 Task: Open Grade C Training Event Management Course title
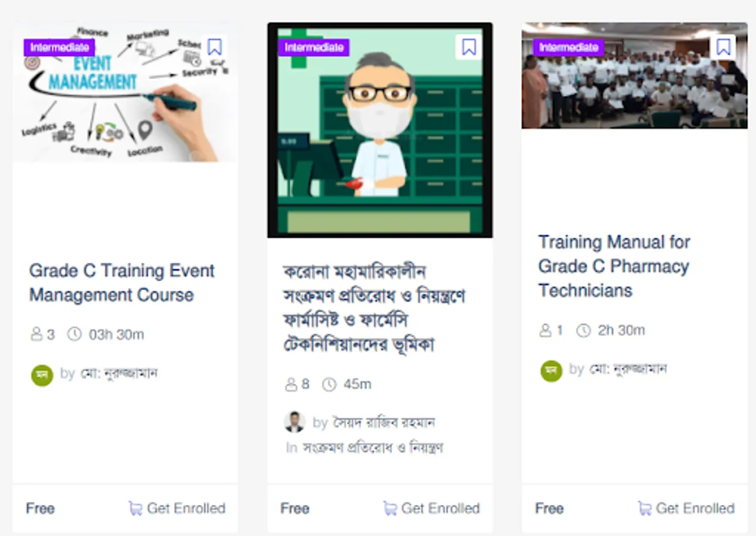[x=122, y=283]
